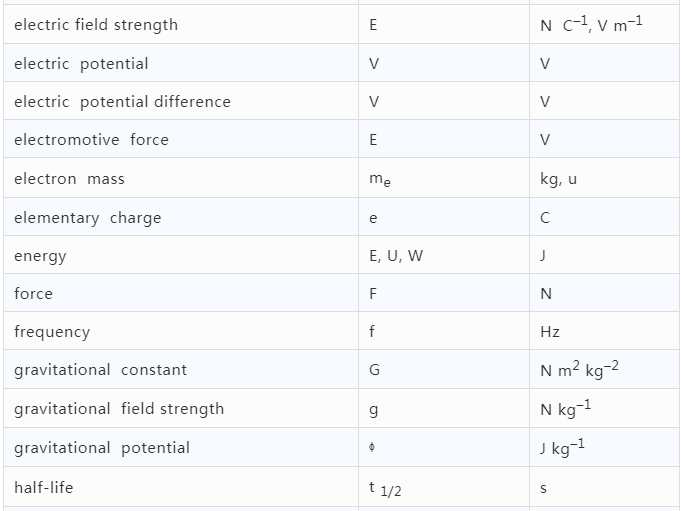682x511 pixels.
Task: Select the 'electromotive force' cell
Action: pyautogui.click(x=181, y=139)
